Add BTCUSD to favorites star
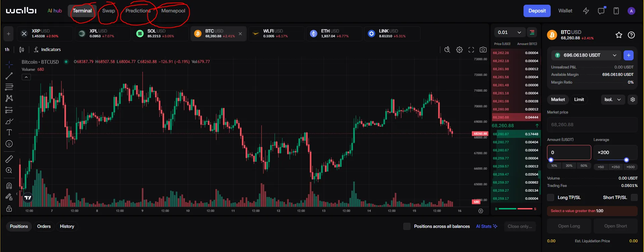 619,35
